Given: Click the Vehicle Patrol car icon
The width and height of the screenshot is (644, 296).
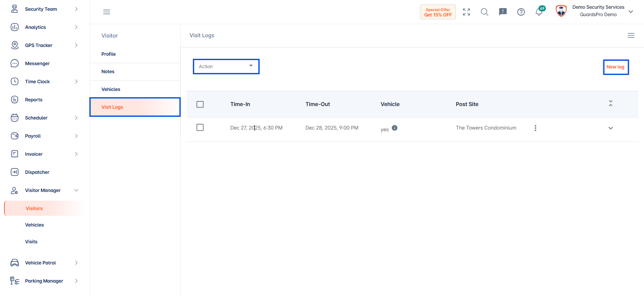Looking at the screenshot, I should tap(14, 263).
